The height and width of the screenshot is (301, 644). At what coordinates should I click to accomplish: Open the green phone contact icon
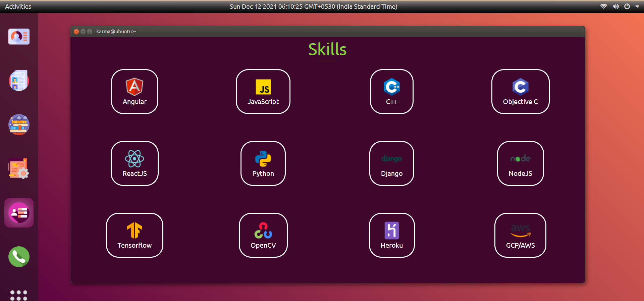pyautogui.click(x=19, y=257)
